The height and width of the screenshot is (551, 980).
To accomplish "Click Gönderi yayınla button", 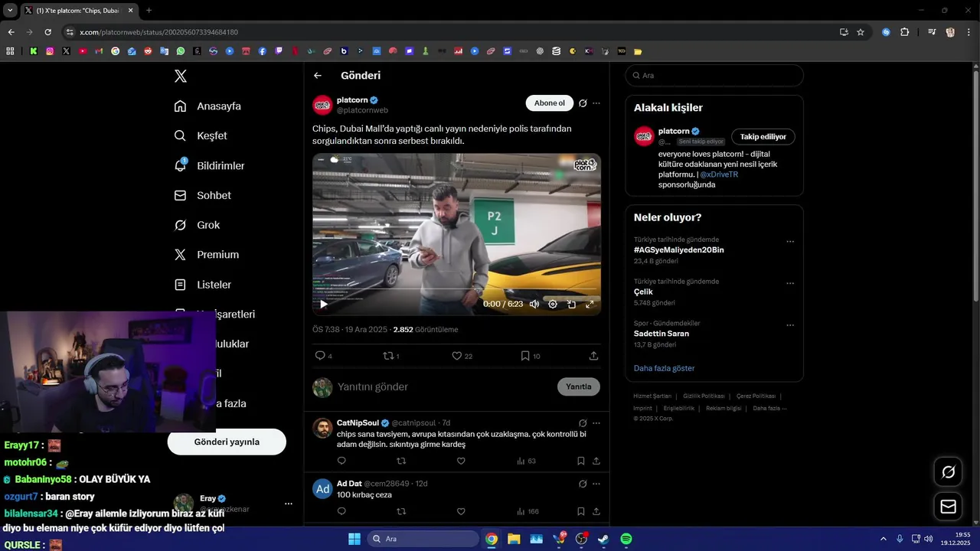I will 227,442.
